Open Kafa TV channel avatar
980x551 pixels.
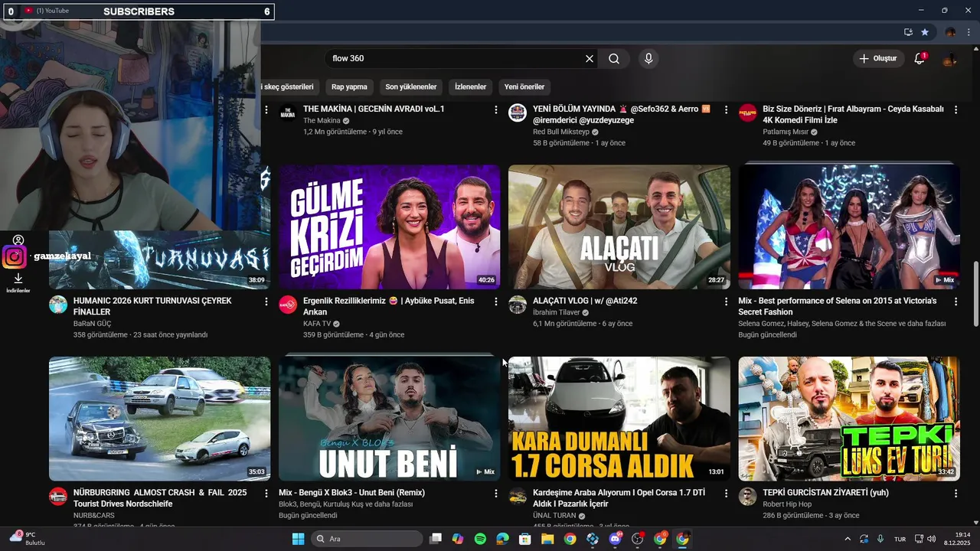pos(288,305)
